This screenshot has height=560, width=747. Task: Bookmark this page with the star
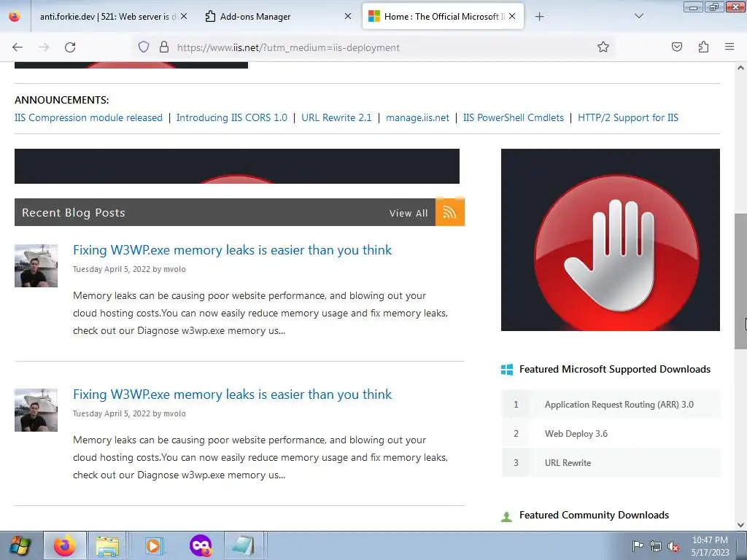pyautogui.click(x=603, y=47)
